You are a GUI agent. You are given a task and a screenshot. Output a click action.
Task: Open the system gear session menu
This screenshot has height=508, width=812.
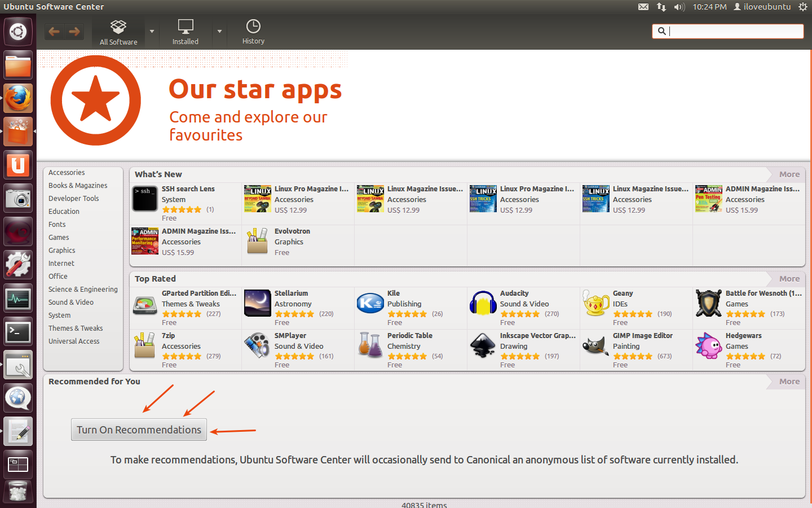click(802, 7)
